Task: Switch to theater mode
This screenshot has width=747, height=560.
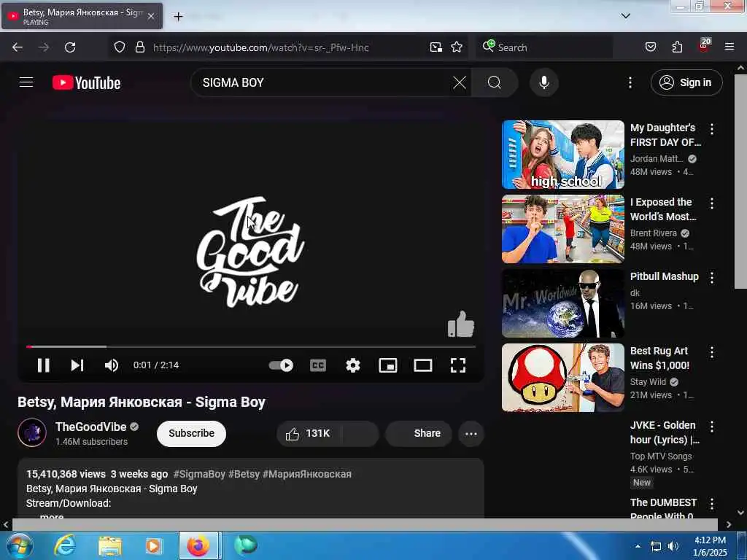Action: tap(423, 365)
